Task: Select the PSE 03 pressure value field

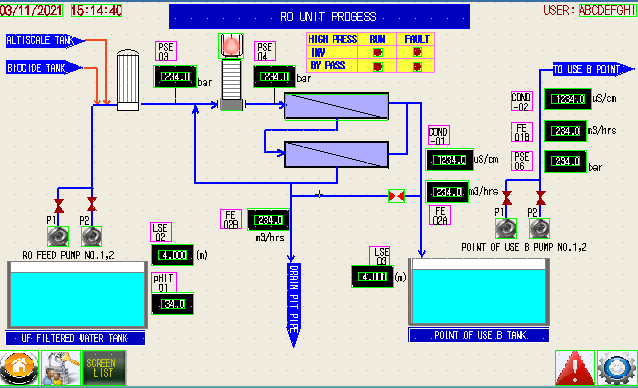Action: pos(175,76)
